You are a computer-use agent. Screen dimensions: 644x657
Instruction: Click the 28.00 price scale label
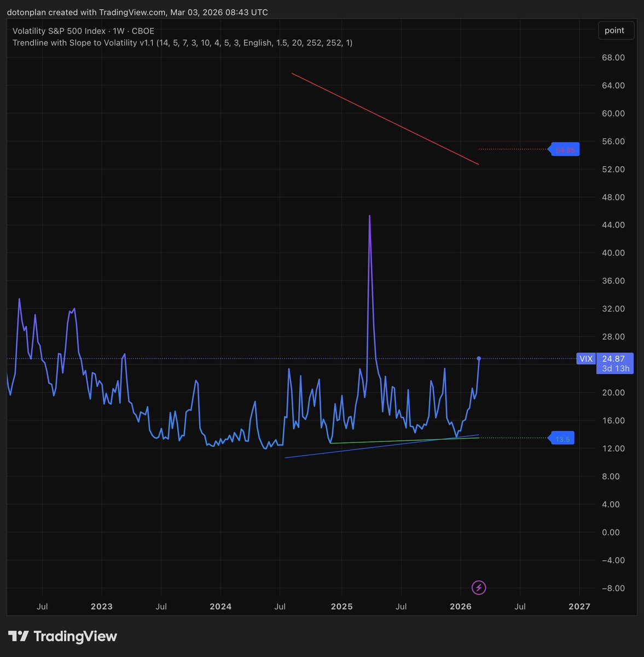(x=613, y=337)
